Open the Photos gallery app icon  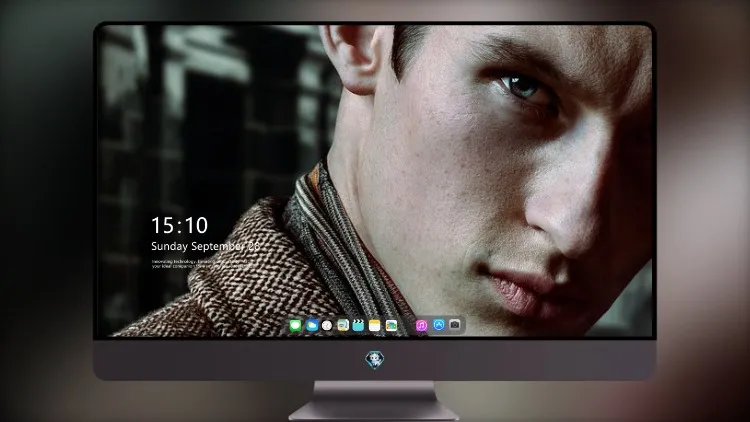[x=391, y=325]
